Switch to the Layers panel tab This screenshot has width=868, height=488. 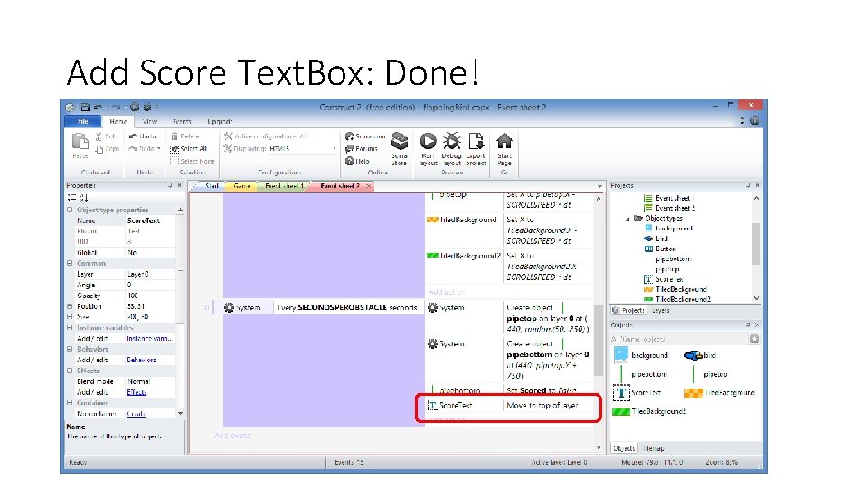[x=660, y=310]
